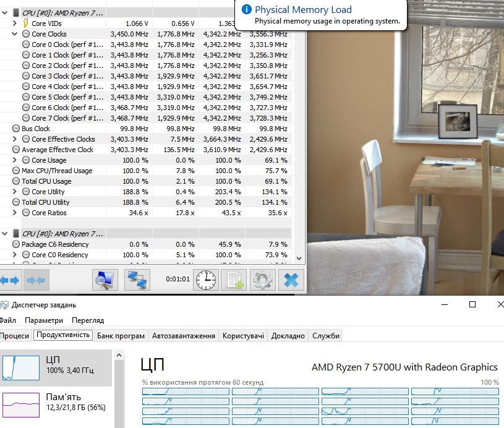
Task: Click the collapse columns arrows icon
Action: pos(36,280)
